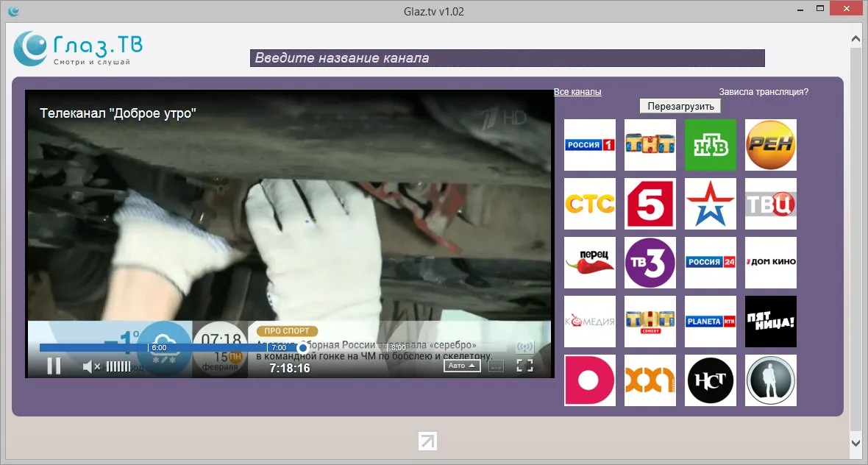Expand the Авто quality dropdown
Viewport: 868px width, 465px height.
[x=462, y=366]
